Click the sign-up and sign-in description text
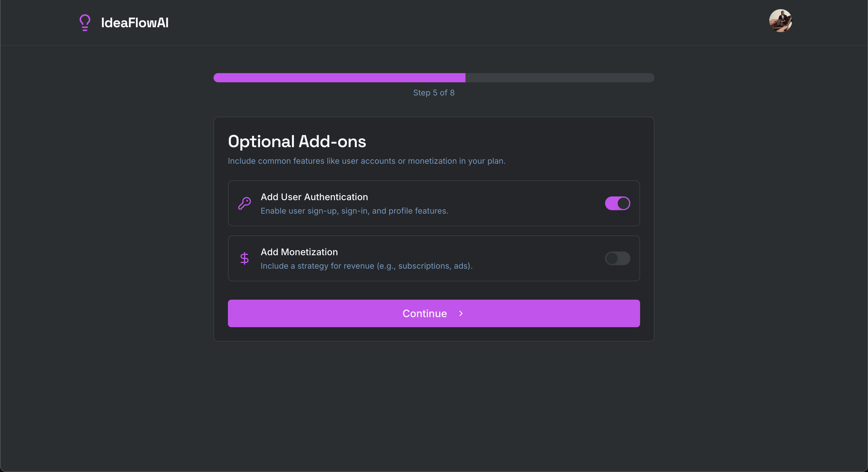868x472 pixels. [354, 211]
